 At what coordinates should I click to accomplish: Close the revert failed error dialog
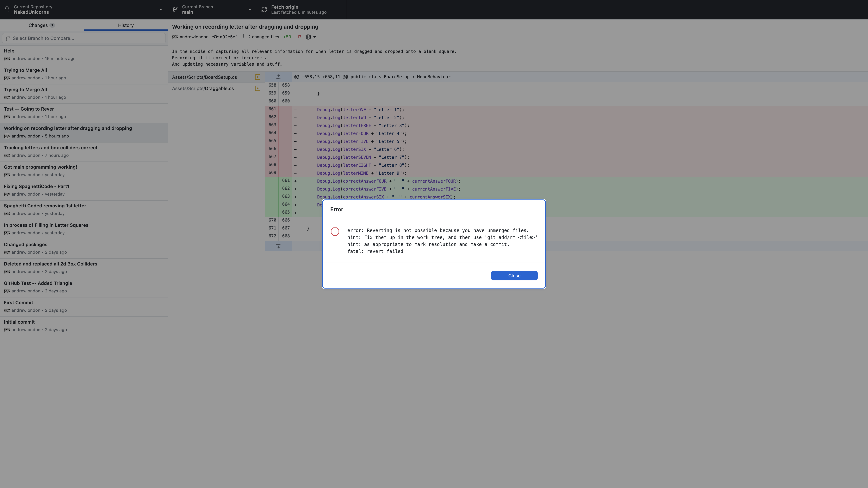514,276
